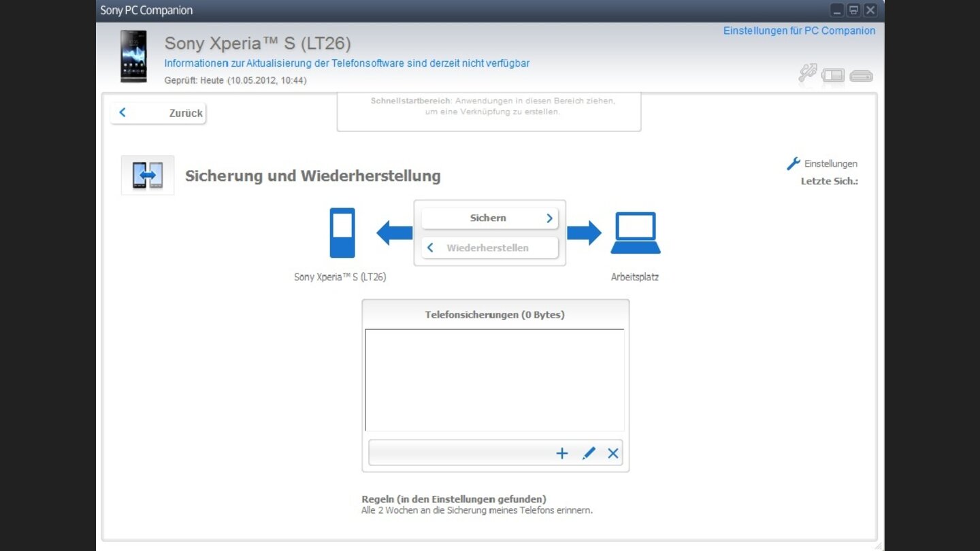
Task: Click the battery status icon
Action: tap(833, 75)
